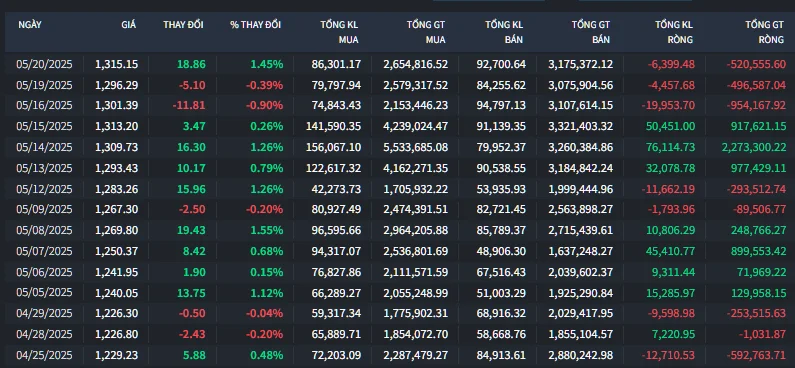Screen dimensions: 795x368
Task: Select the date 04/28/2025
Action: click(44, 335)
